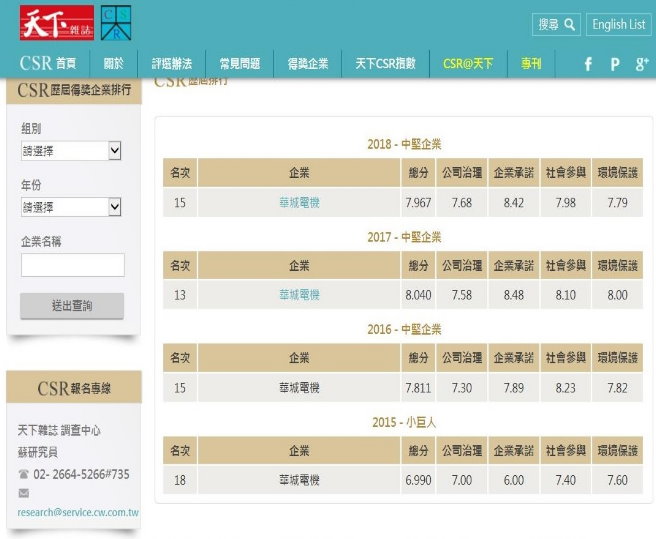Select 華城電機 text in 2015 table
Screen dimensions: 656x539
pyautogui.click(x=299, y=480)
